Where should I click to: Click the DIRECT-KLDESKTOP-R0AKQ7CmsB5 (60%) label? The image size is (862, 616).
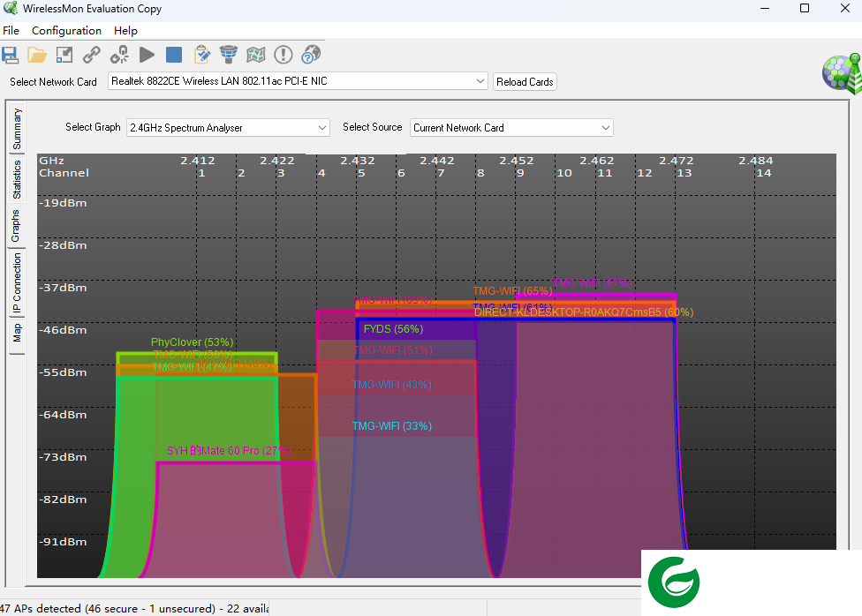(x=584, y=312)
